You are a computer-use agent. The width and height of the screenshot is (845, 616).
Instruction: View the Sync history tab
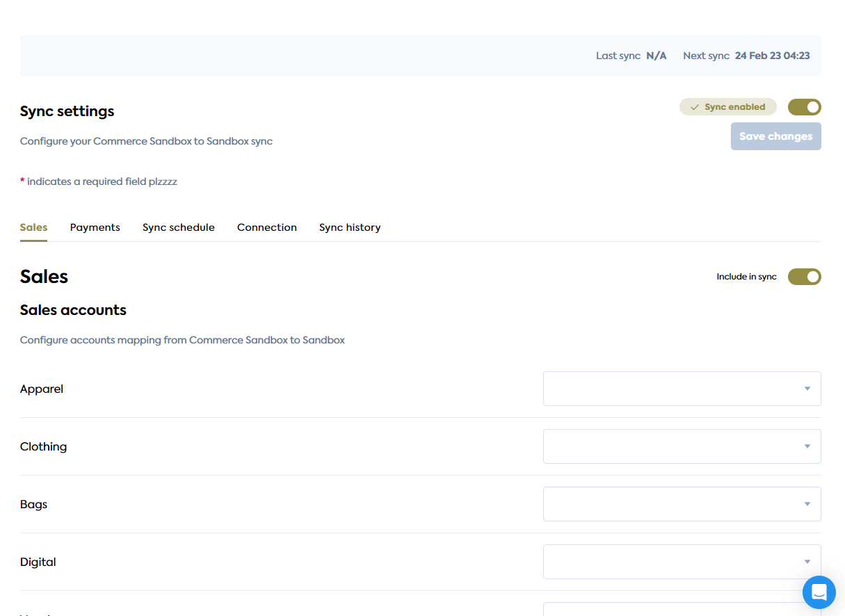pyautogui.click(x=349, y=227)
